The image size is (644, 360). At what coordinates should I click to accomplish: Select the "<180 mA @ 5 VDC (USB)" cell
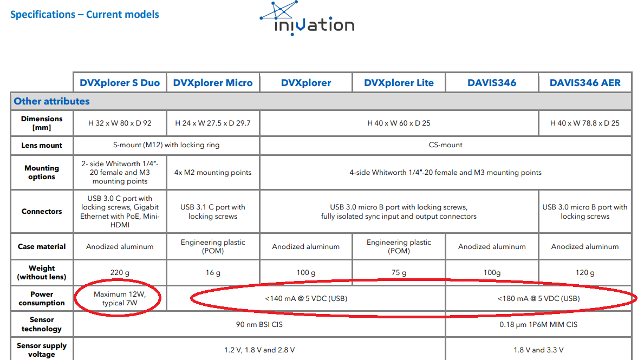pyautogui.click(x=538, y=298)
